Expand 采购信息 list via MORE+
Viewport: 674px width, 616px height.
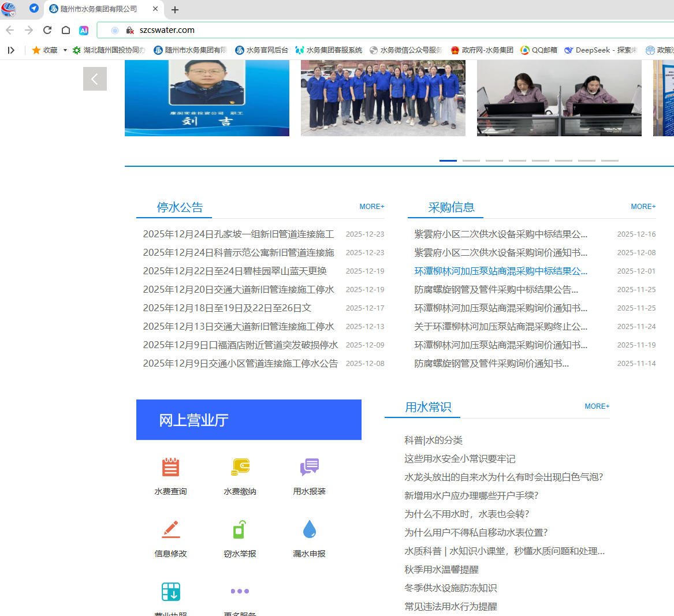tap(643, 207)
